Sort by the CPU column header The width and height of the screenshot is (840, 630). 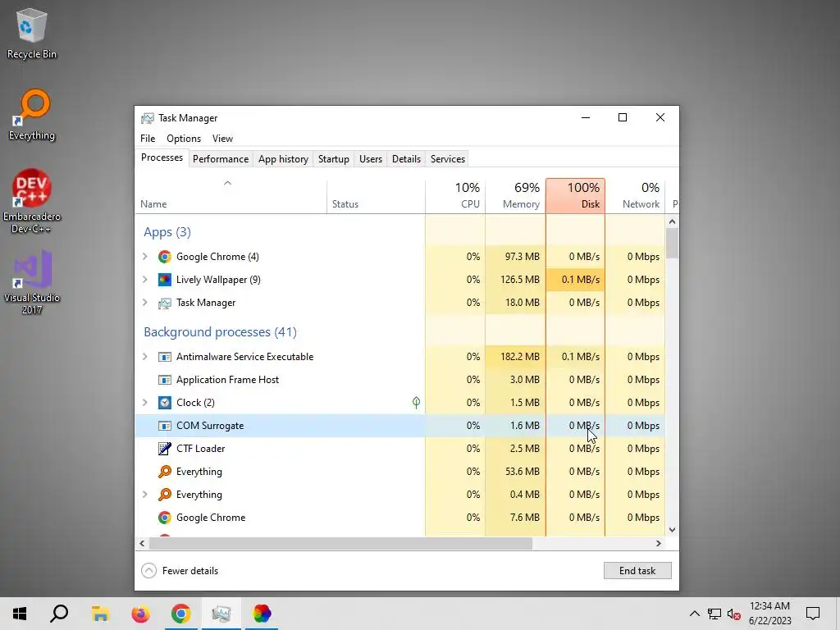click(x=455, y=197)
